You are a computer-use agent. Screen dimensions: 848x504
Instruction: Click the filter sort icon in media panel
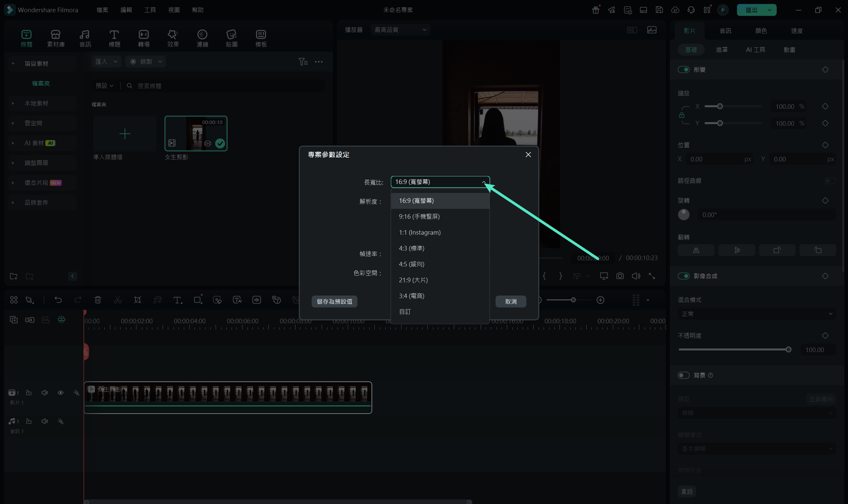coord(303,62)
